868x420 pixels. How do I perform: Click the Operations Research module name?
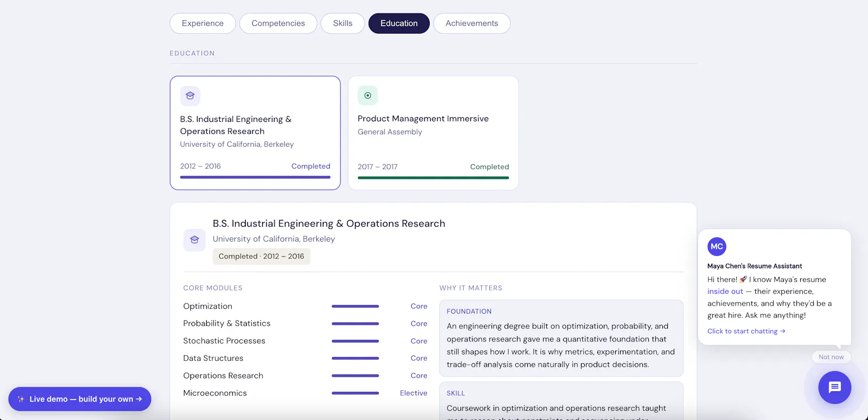coord(223,376)
